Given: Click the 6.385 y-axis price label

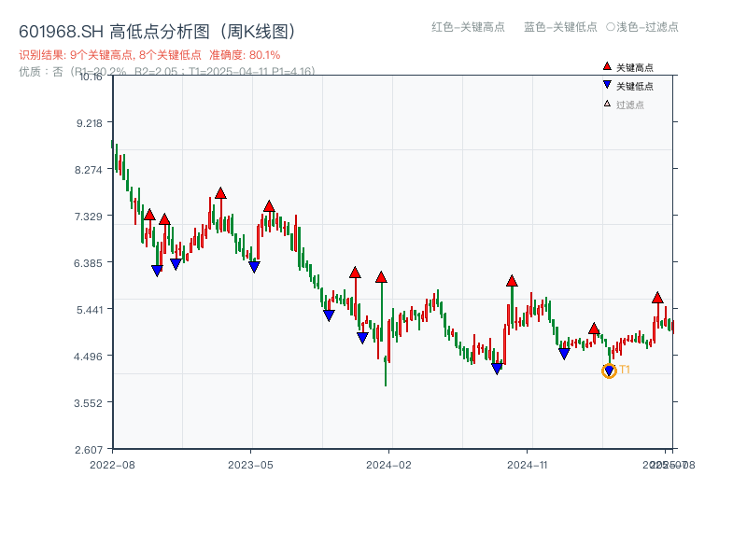Looking at the screenshot, I should click(x=88, y=263).
